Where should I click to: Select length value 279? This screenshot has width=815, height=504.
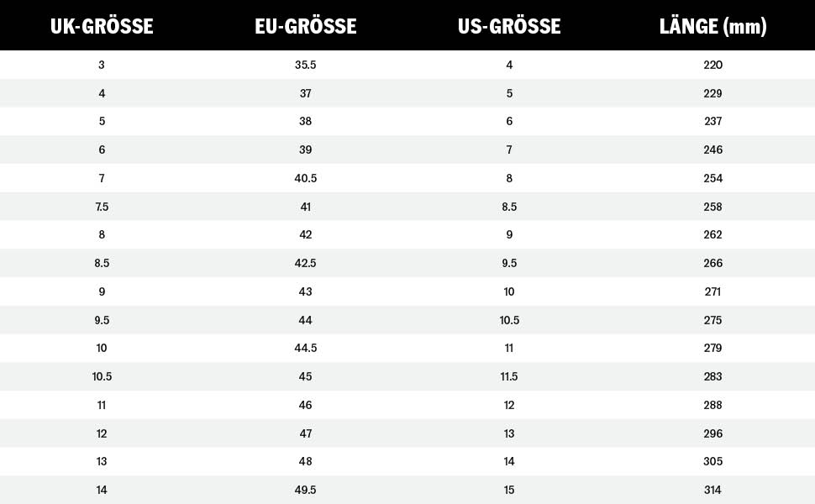click(712, 348)
